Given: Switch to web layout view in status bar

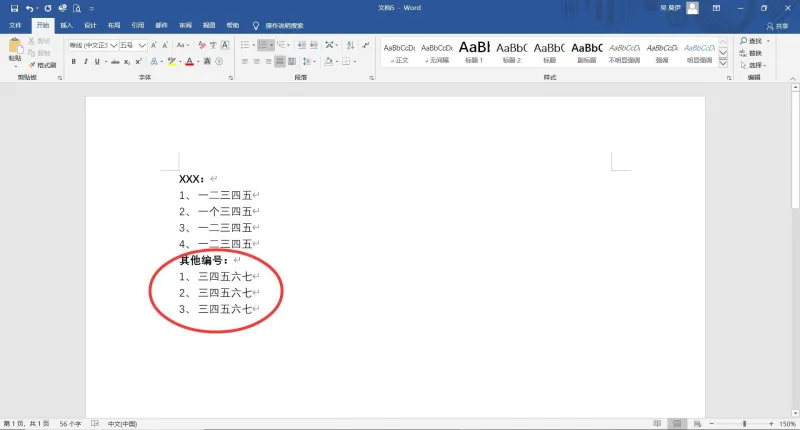Looking at the screenshot, I should (x=697, y=423).
